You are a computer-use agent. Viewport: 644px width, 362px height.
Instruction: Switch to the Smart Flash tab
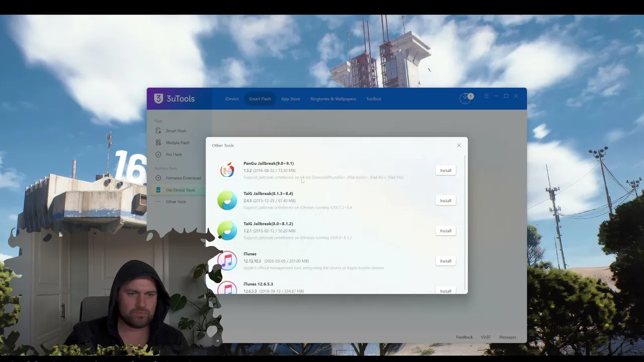click(x=260, y=99)
